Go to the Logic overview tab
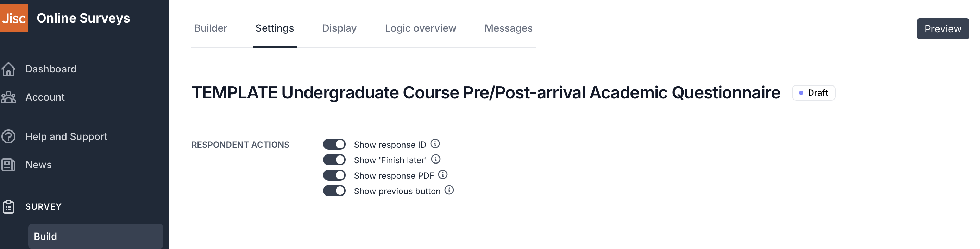 (x=420, y=28)
